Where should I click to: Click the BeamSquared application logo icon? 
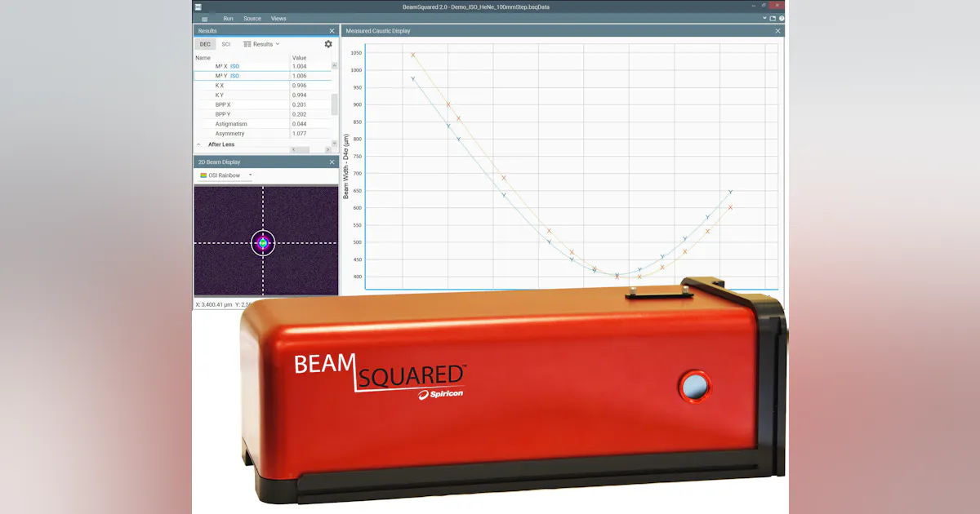pyautogui.click(x=198, y=6)
